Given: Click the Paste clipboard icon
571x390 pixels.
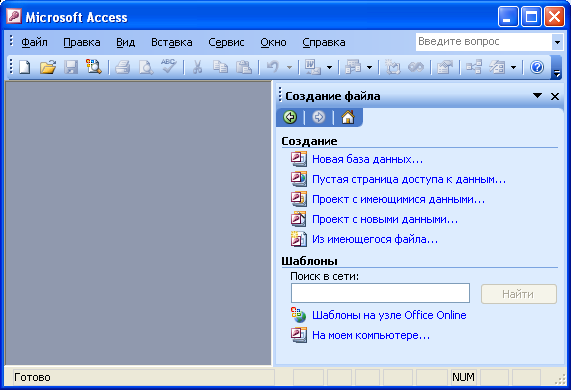Looking at the screenshot, I should coord(244,67).
